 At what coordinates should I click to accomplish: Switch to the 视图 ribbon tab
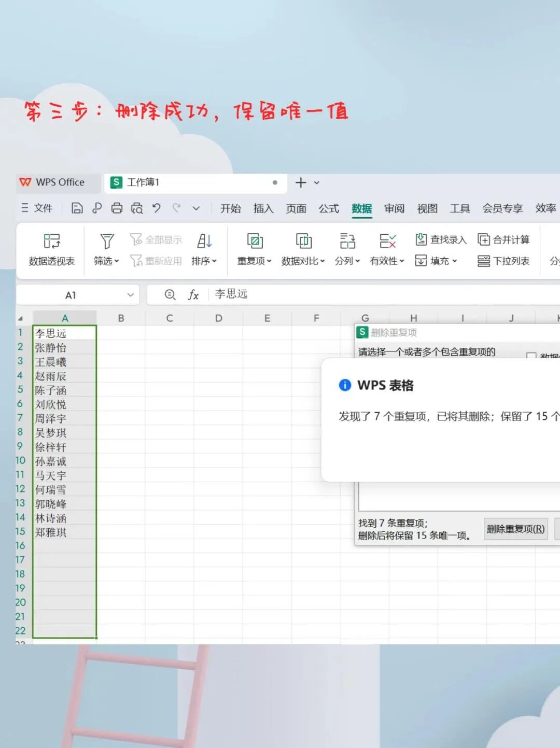click(427, 208)
